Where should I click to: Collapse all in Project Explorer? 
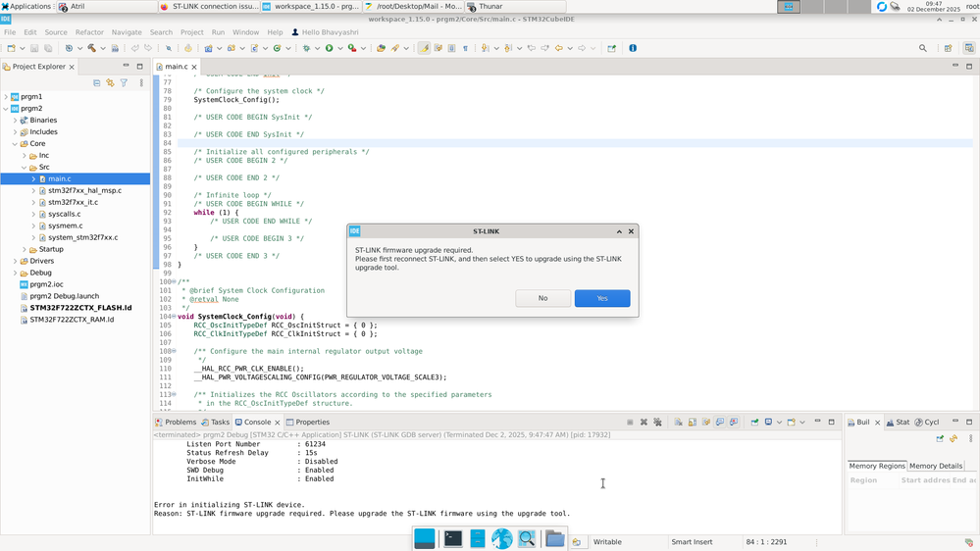[96, 83]
